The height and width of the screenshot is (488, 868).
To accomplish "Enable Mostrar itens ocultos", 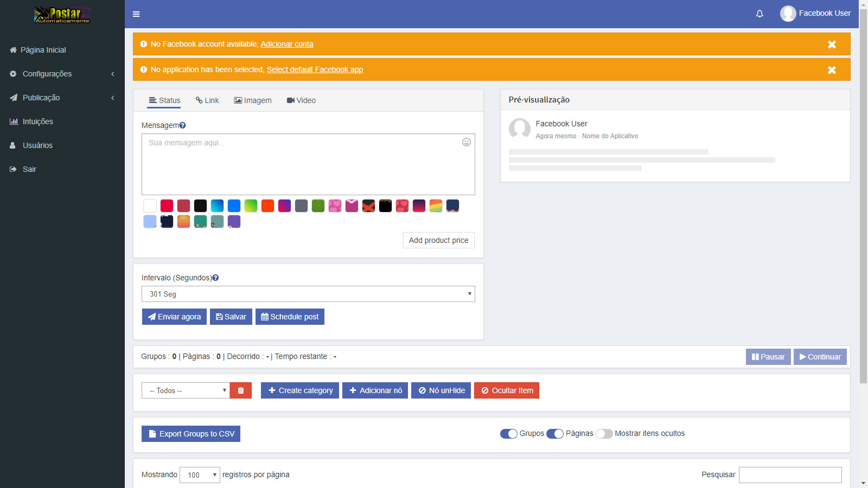I will click(x=604, y=433).
